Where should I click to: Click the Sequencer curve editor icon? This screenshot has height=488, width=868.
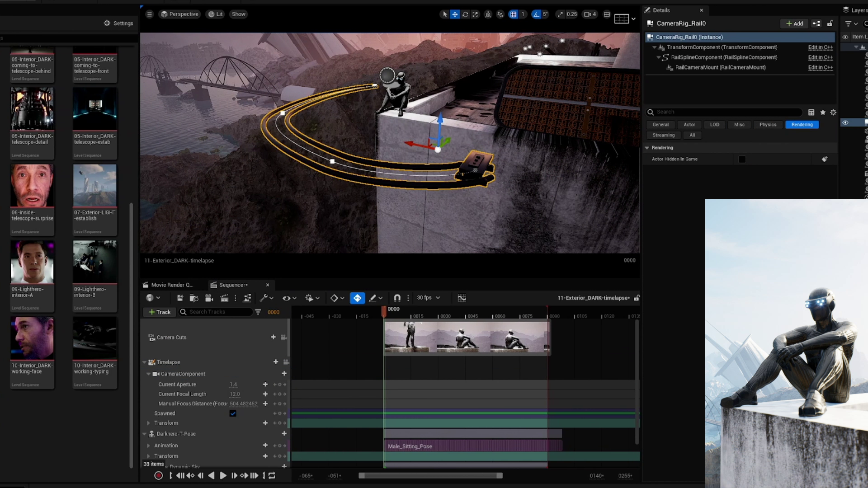click(x=462, y=298)
